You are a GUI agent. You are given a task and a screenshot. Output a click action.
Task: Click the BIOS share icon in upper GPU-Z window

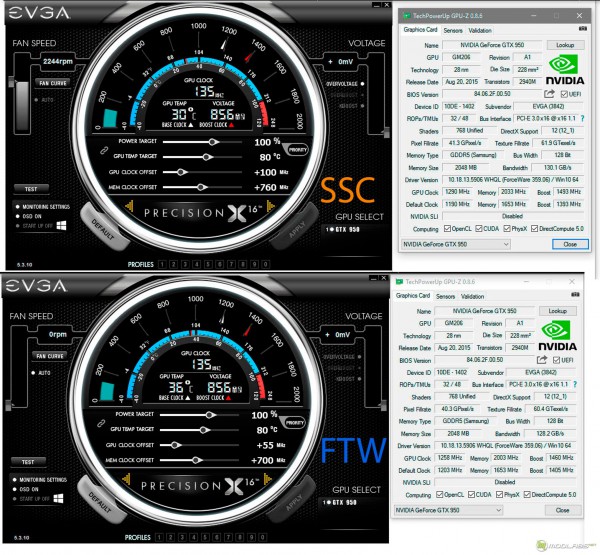(x=549, y=93)
